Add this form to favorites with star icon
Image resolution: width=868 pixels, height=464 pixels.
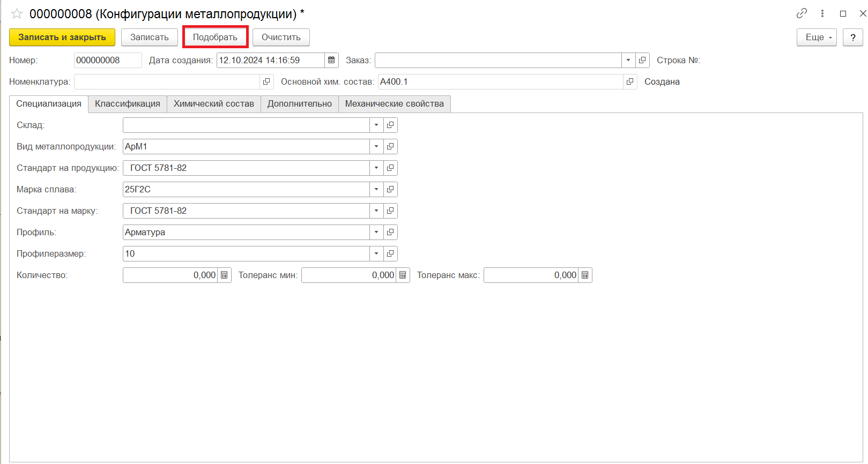(x=17, y=14)
